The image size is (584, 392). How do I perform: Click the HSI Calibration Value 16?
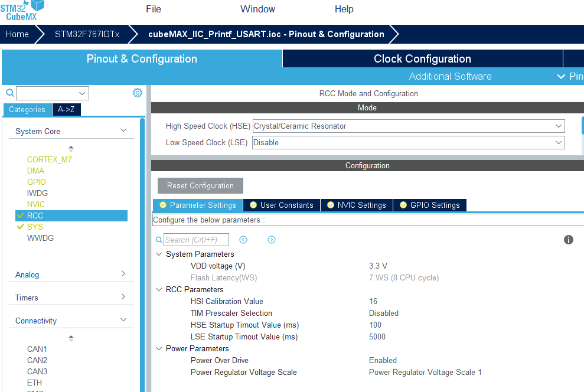(x=373, y=301)
